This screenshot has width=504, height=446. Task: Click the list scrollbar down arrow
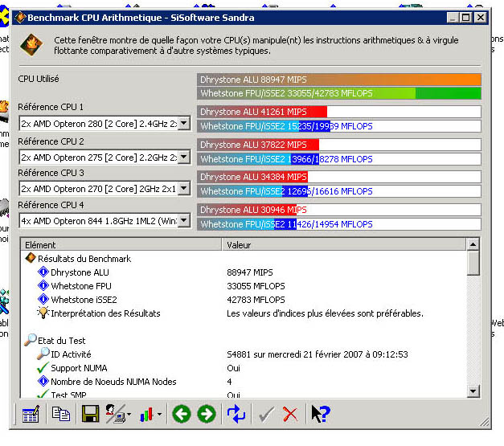473,391
